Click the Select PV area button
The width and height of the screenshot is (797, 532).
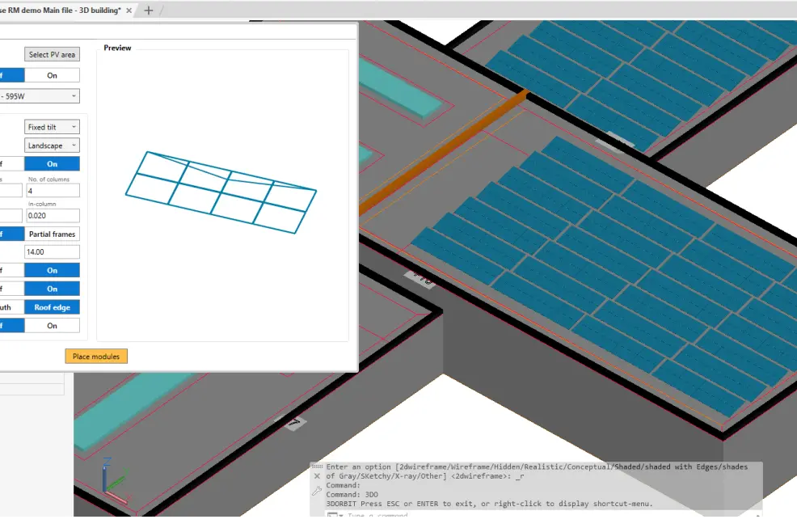point(52,54)
